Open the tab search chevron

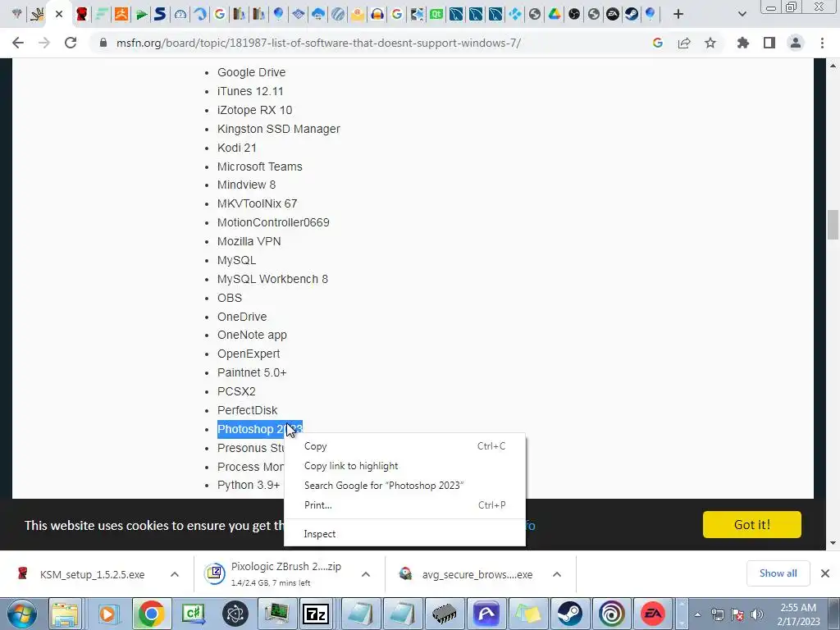(x=742, y=15)
